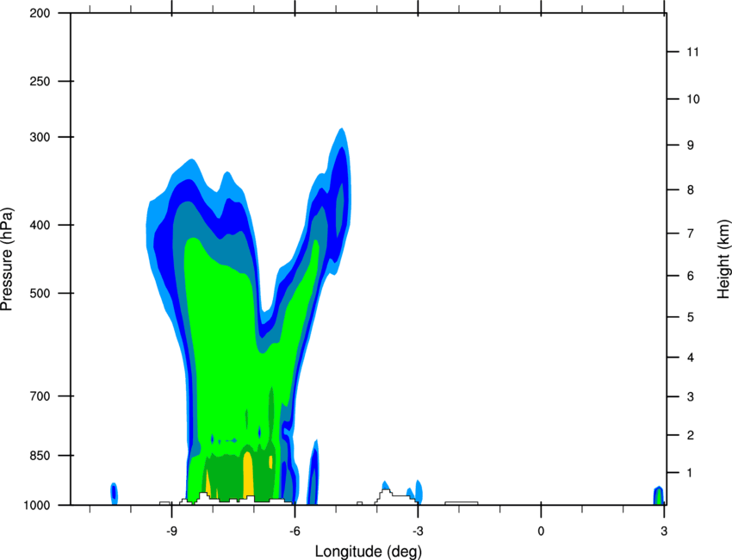Click the 400 pressure tick label
Image resolution: width=732 pixels, height=560 pixels.
point(40,225)
